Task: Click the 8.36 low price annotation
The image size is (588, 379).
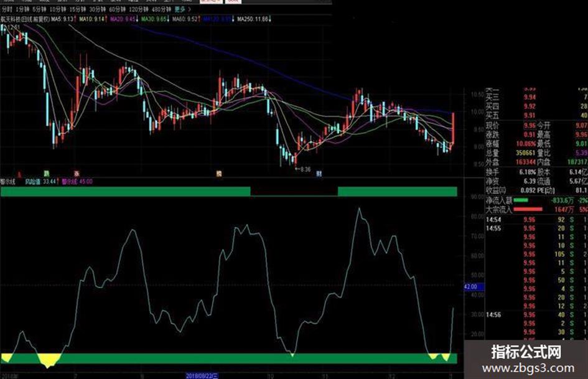Action: pos(304,169)
